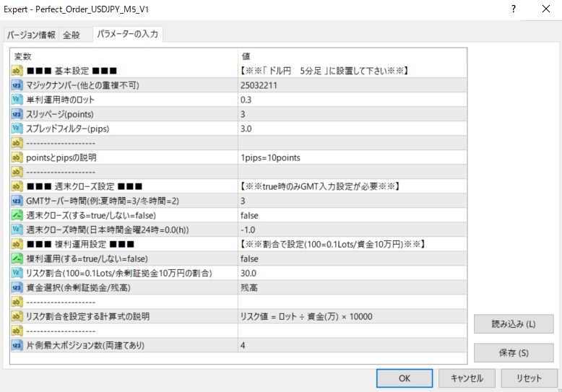Edit magic number value 25032211
Viewport: 562px width, 392px height.
click(x=353, y=85)
